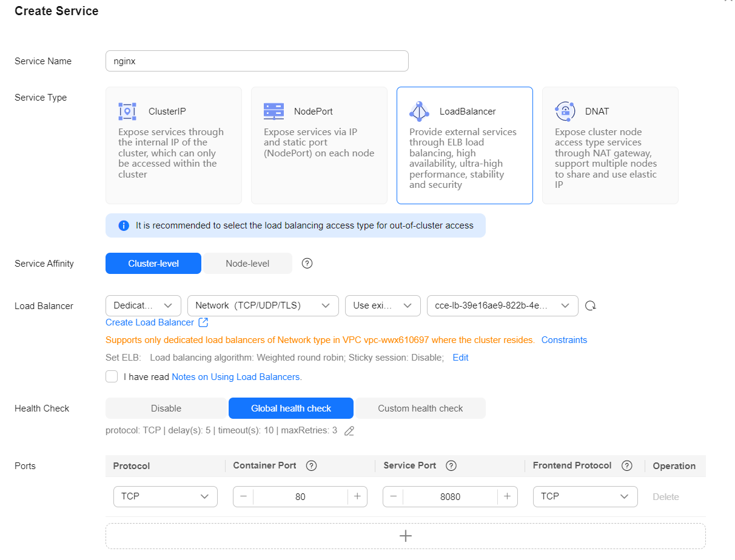
Task: Click the load balancing recommendation banner text
Action: [304, 225]
